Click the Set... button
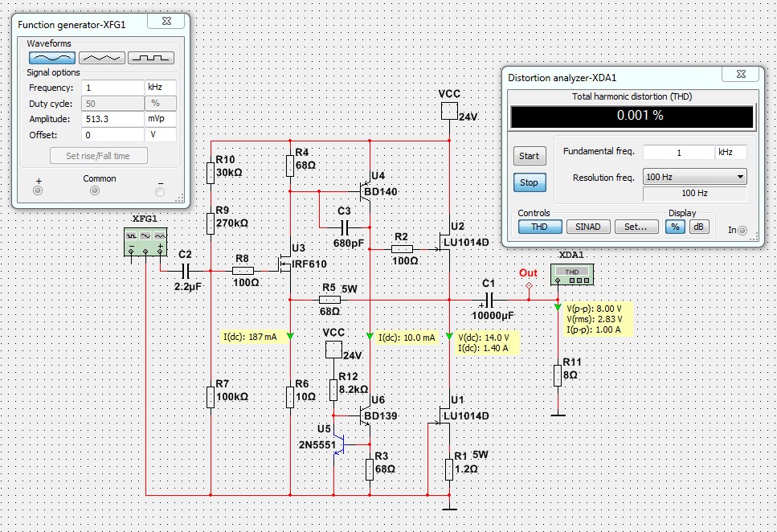Screen dimensions: 777x532 636,227
